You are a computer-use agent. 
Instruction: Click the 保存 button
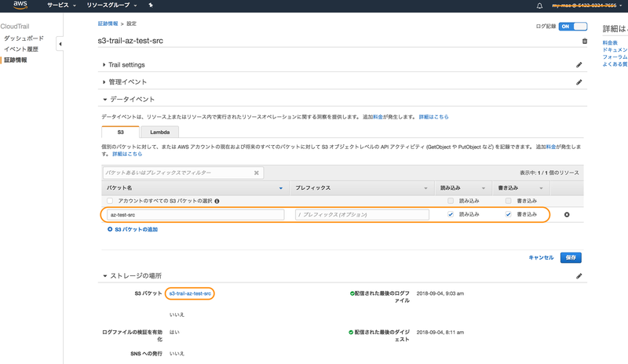click(571, 257)
